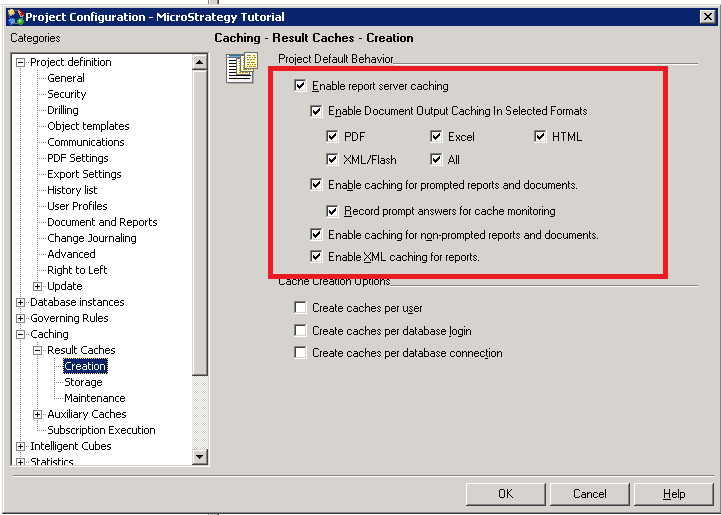Toggle Enable Document Output Caching In Selected Formats
The height and width of the screenshot is (515, 721).
click(316, 111)
